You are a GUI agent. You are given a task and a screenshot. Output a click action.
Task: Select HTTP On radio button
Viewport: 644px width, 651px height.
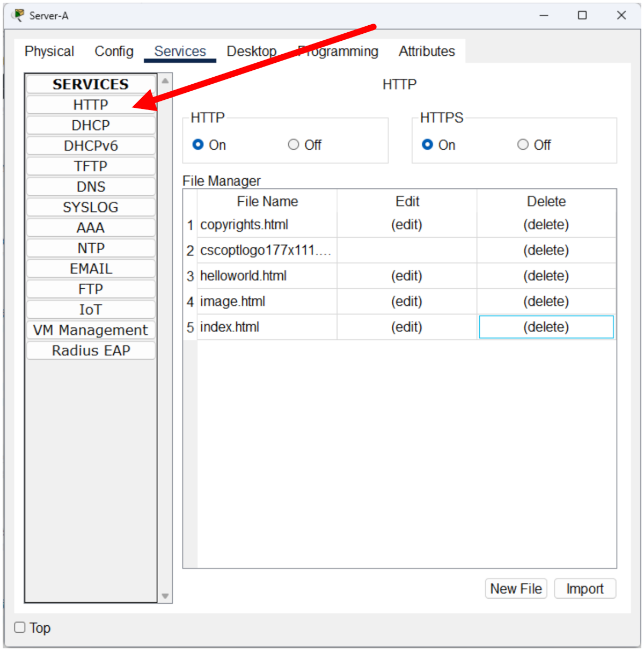click(x=198, y=145)
